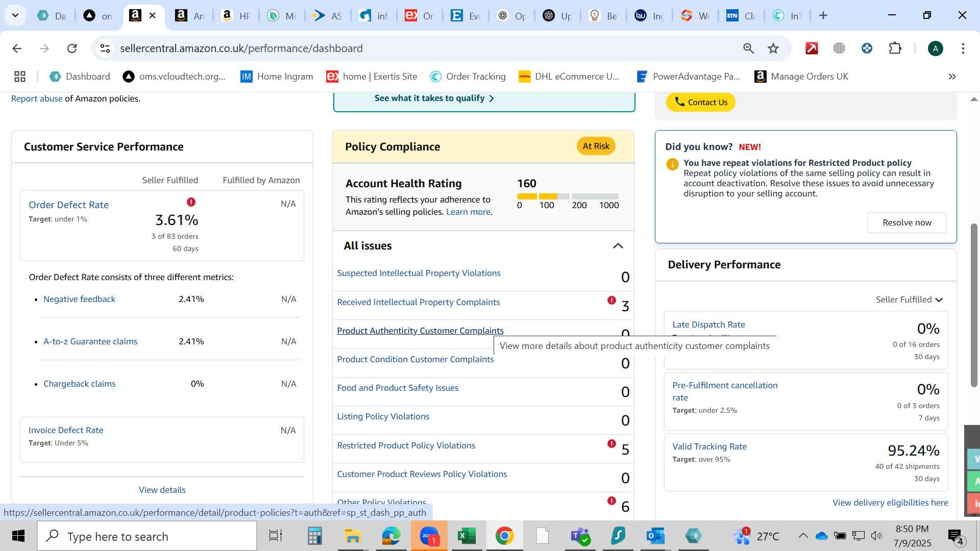980x551 pixels.
Task: Open See what it takes to qualify
Action: click(x=434, y=98)
